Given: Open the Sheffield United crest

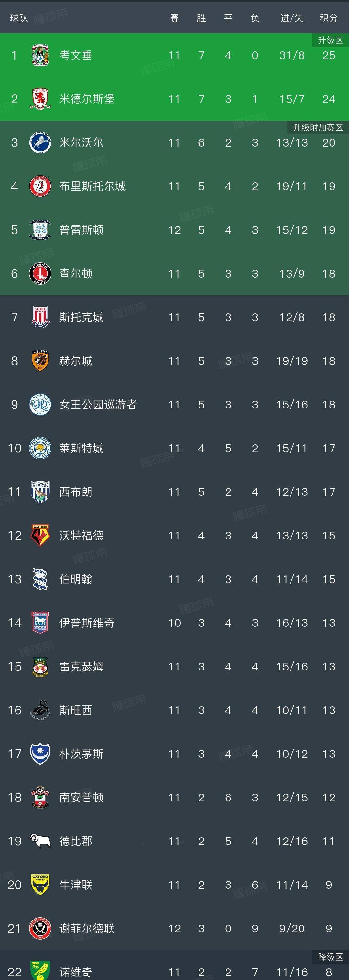Looking at the screenshot, I should click(40, 928).
